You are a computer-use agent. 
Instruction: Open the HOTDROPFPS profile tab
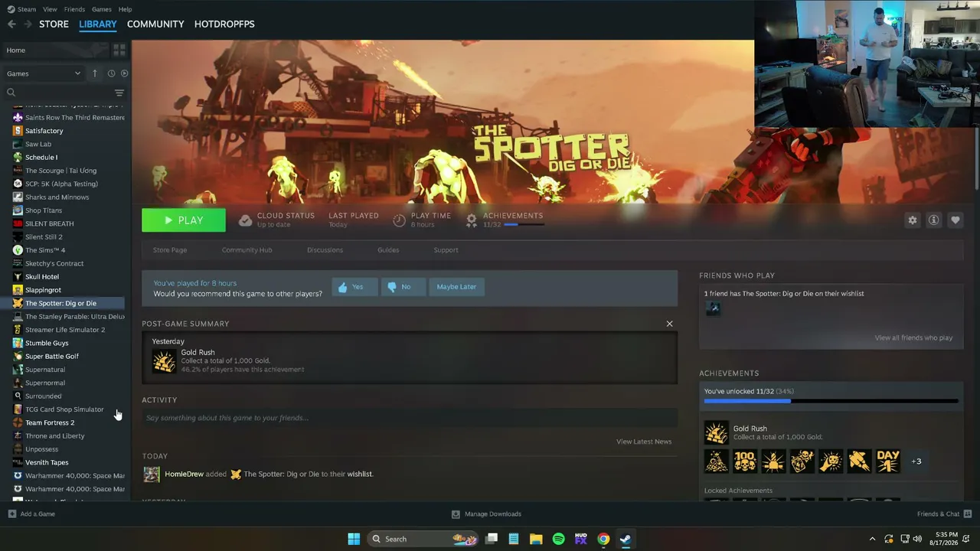point(224,24)
